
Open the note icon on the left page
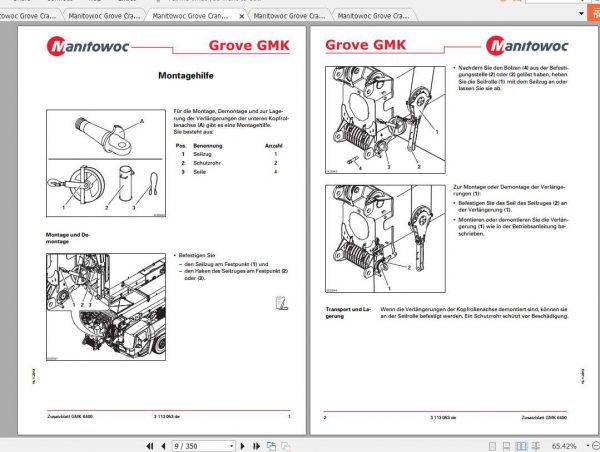(x=281, y=303)
